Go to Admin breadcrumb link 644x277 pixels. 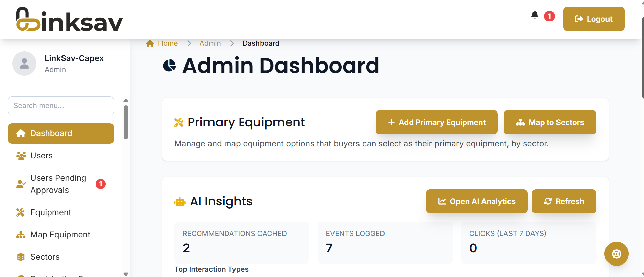(210, 43)
